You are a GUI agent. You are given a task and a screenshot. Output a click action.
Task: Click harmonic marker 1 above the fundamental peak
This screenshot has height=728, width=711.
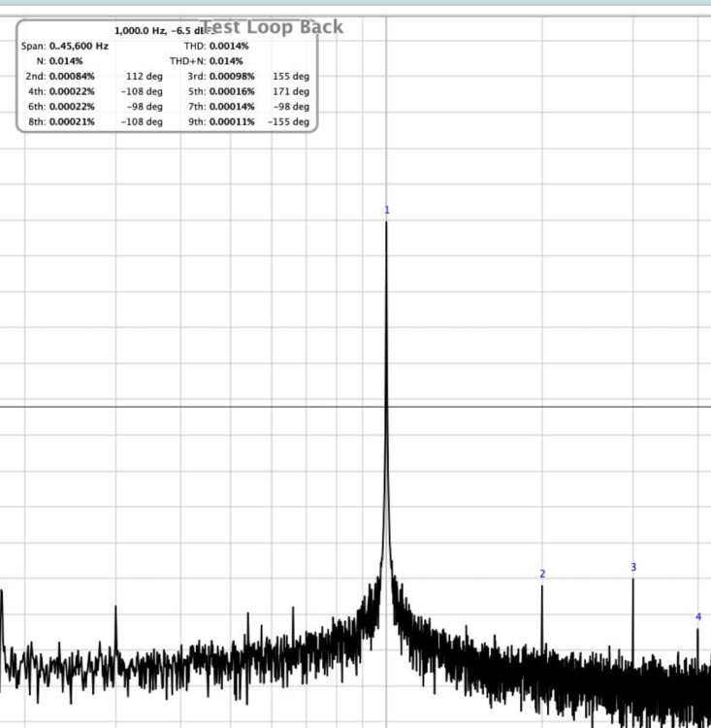[386, 211]
